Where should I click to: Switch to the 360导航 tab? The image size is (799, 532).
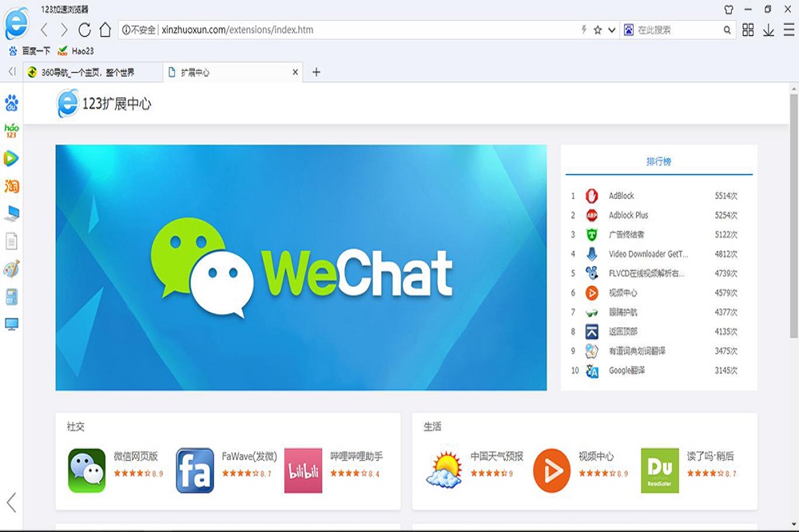[88, 72]
